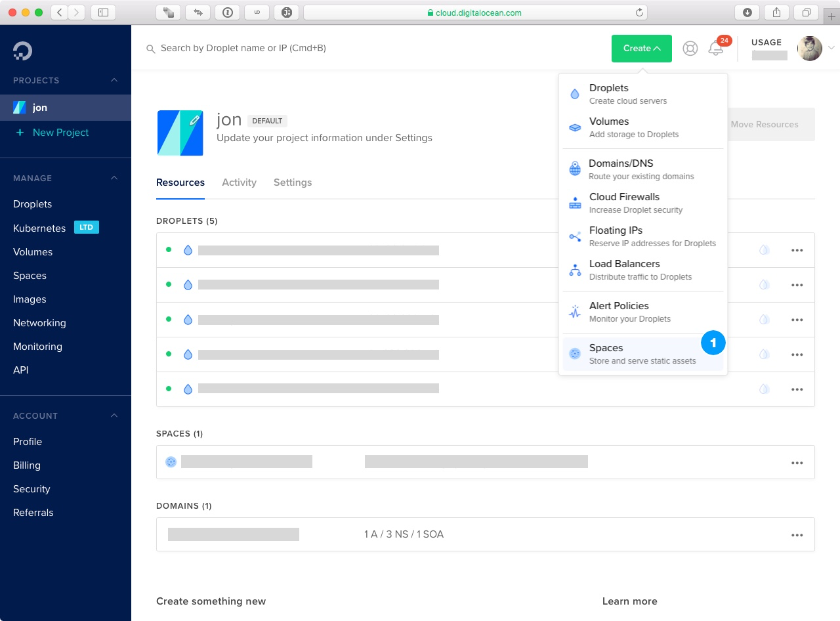Collapse the Projects section chevron
The image size is (840, 621).
click(x=114, y=80)
